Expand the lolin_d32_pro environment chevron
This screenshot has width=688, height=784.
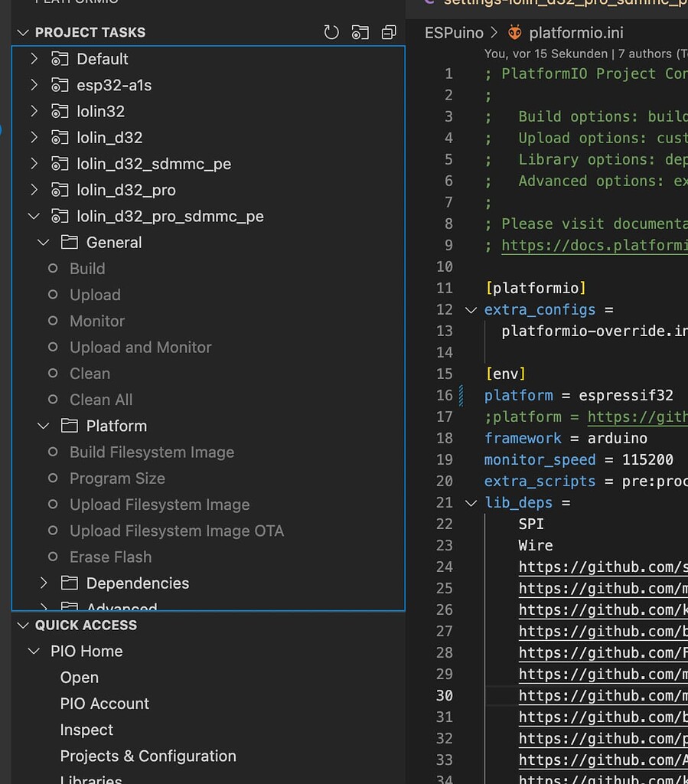click(x=34, y=190)
